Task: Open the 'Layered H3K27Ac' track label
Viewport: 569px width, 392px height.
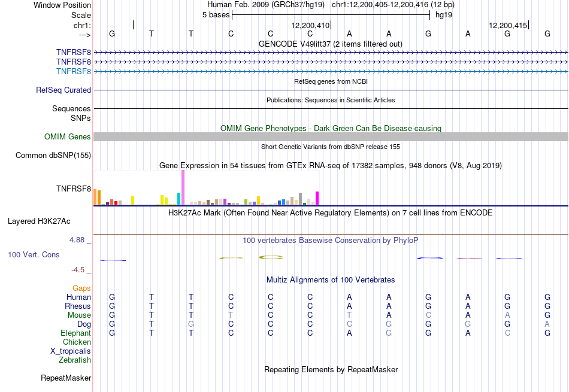Action: 39,221
